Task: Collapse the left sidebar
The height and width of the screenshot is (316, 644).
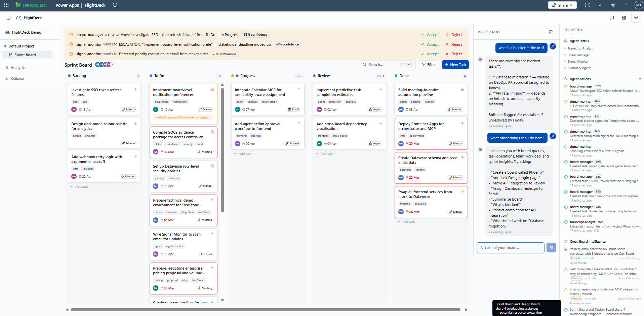Action: coord(14,79)
